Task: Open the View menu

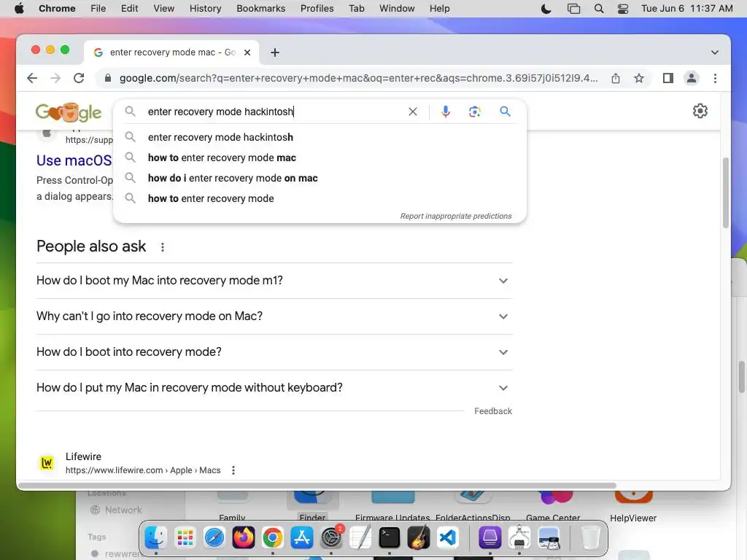Action: (x=164, y=9)
